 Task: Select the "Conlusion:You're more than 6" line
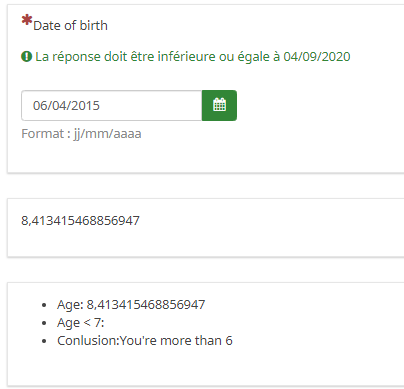coord(145,341)
